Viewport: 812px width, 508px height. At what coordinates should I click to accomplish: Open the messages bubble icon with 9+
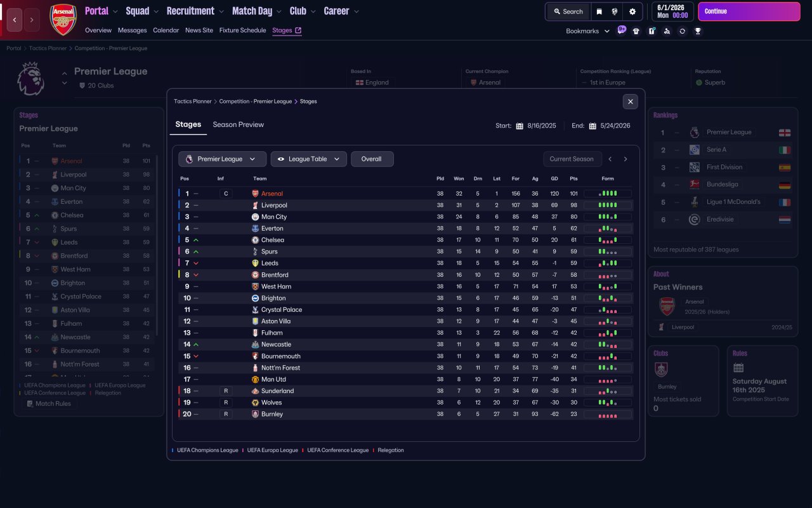coord(621,30)
